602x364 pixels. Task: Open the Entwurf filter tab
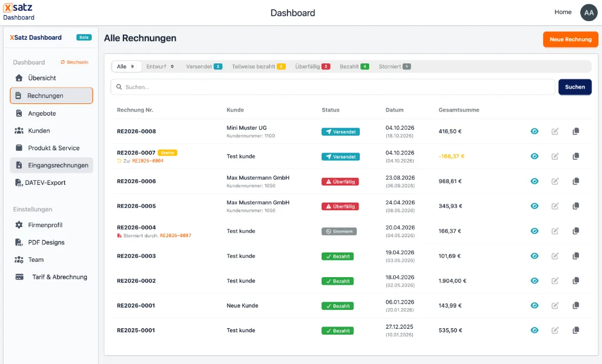160,66
